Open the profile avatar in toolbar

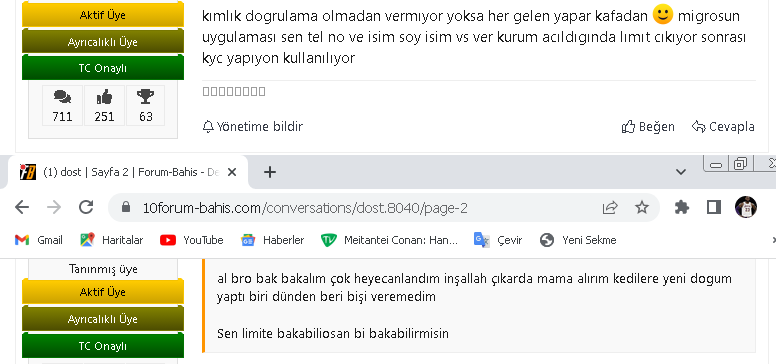[x=746, y=207]
